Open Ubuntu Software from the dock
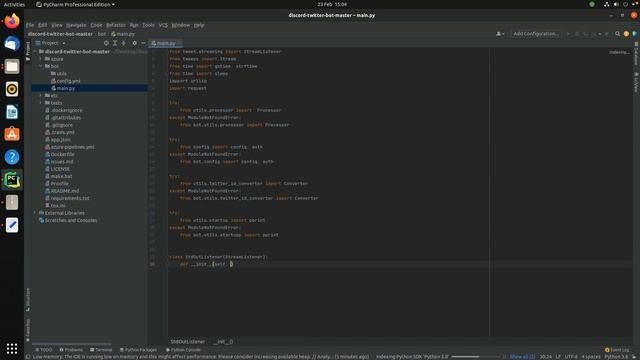The image size is (640, 360). (x=12, y=134)
